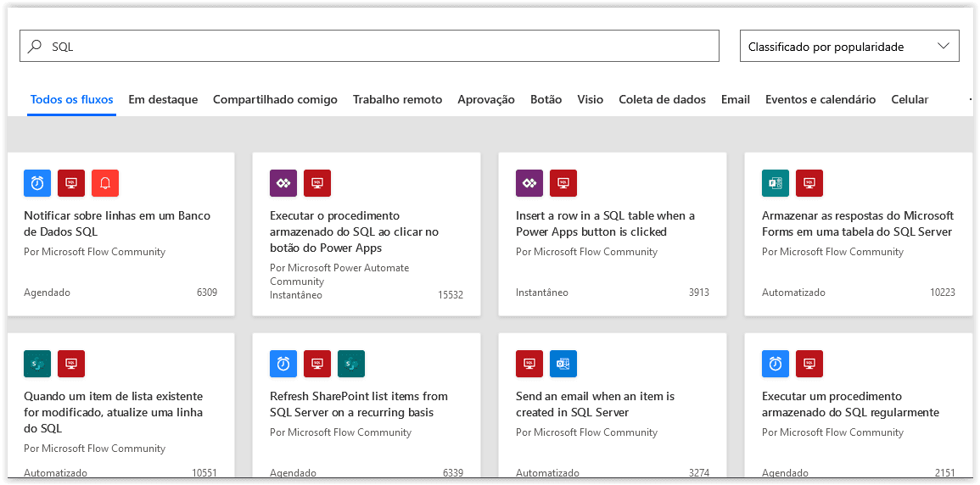
Task: Click Outlook icon on Send an email card
Action: click(x=563, y=363)
